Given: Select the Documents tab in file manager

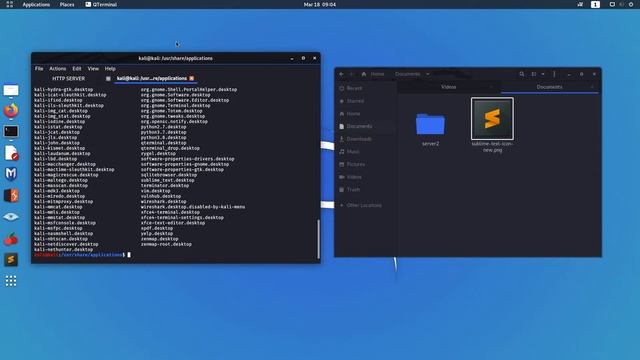Looking at the screenshot, I should click(549, 87).
